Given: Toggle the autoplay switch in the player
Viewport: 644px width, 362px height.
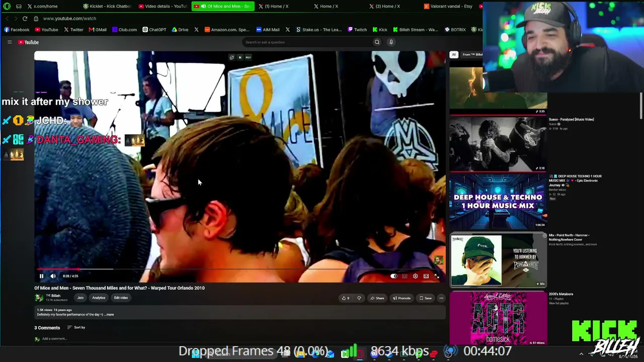Looking at the screenshot, I should (x=394, y=276).
